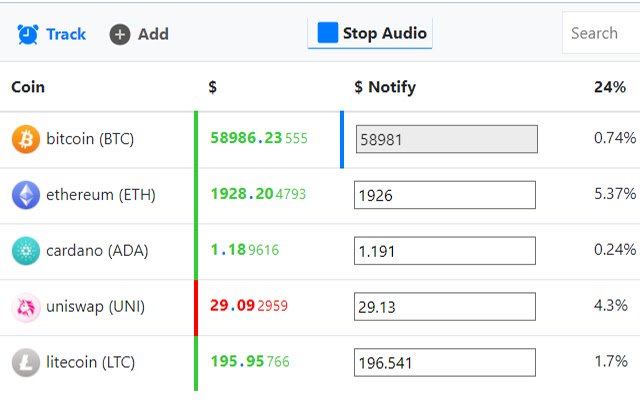This screenshot has width=640, height=400.
Task: Click the litecoin silver logo icon
Action: 26,363
